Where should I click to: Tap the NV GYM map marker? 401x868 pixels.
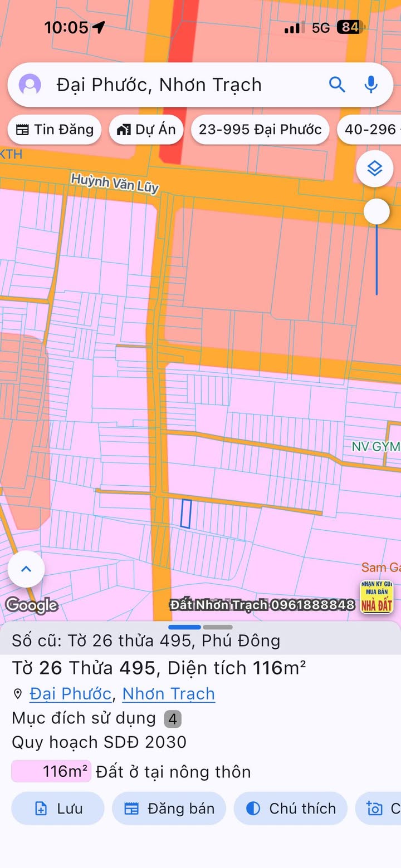click(376, 446)
